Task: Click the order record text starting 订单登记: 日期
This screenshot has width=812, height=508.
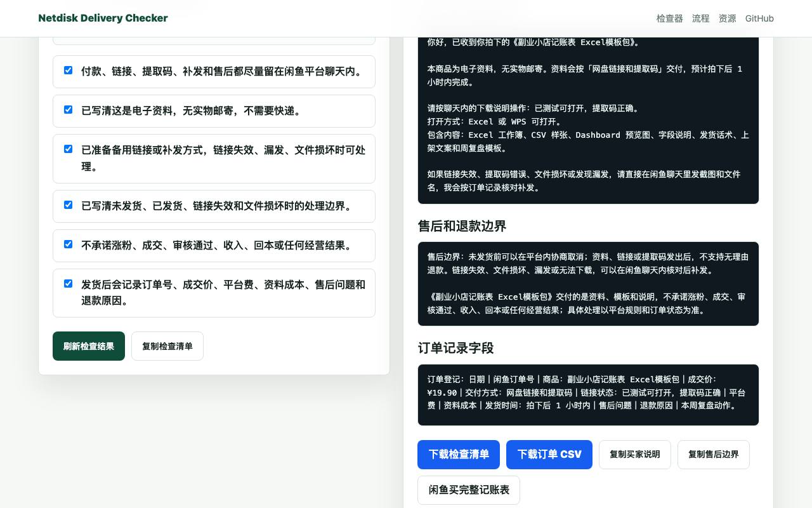Action: (x=587, y=392)
